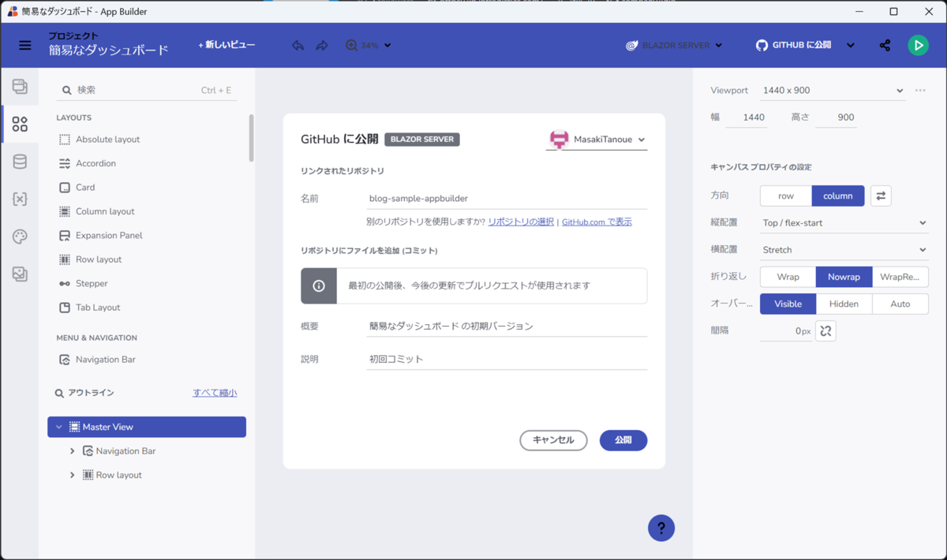Click the info icon in commit notice
Screen dimensions: 947x560
point(319,286)
